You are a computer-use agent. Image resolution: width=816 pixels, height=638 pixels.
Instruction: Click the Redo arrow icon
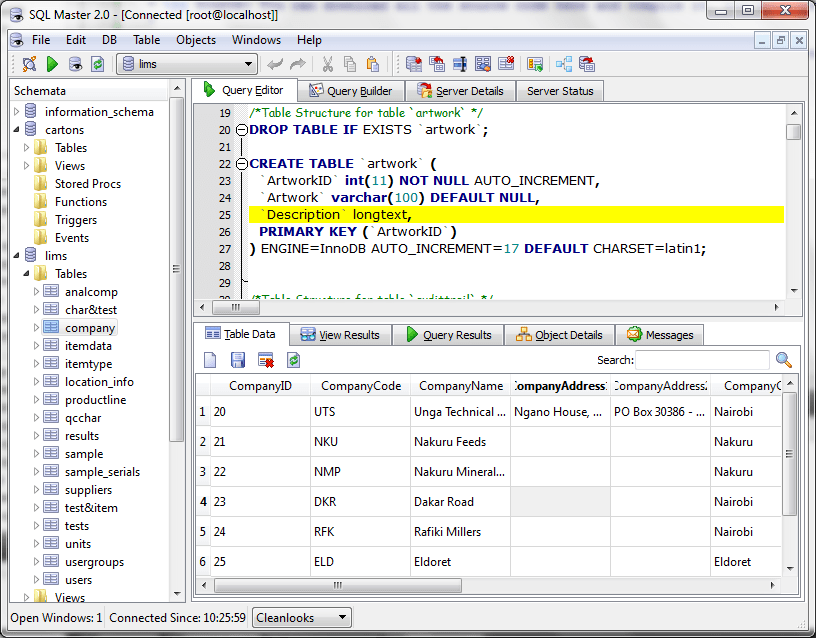298,63
